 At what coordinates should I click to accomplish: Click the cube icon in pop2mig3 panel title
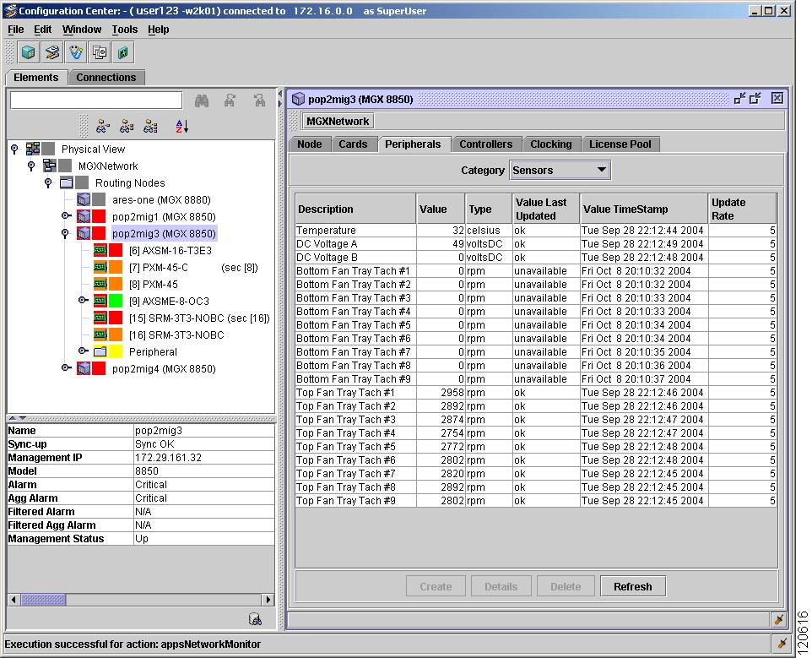[298, 99]
